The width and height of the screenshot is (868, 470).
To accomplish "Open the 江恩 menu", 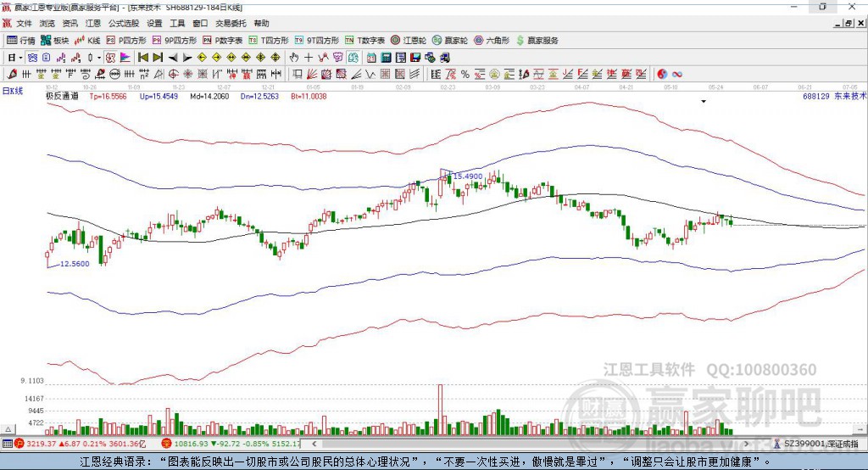I will 93,23.
